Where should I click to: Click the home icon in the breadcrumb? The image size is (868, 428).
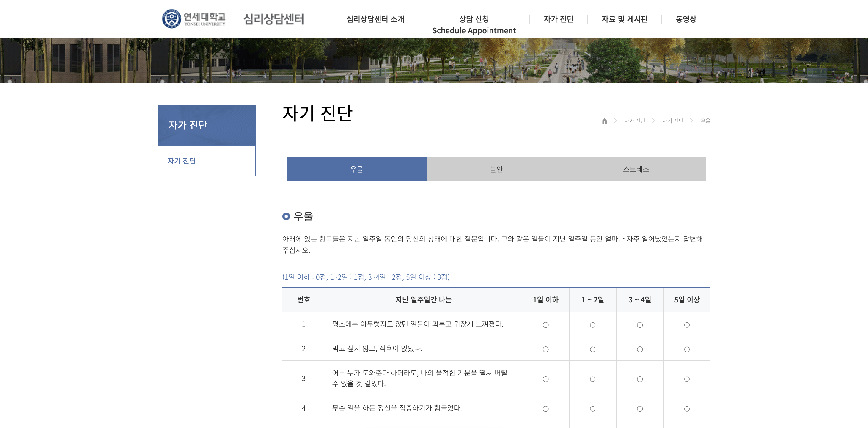pos(605,121)
